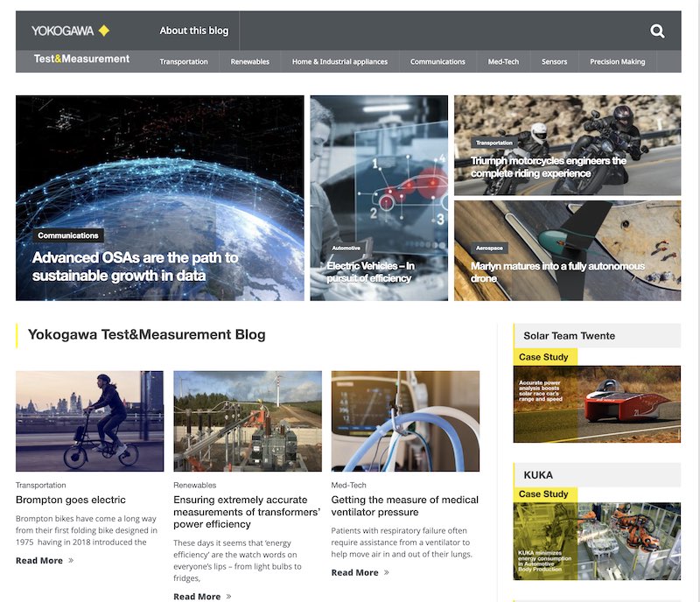
Task: Open the Triumph motorcycles article
Action: 548,167
